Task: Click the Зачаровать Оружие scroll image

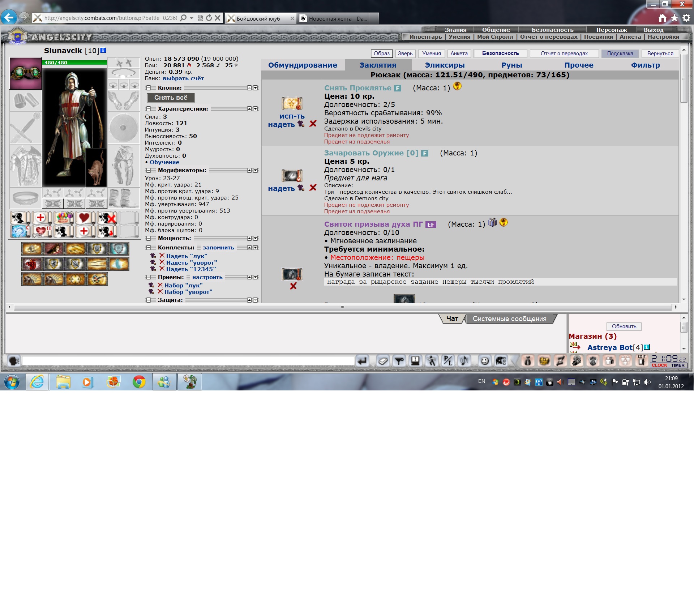Action: [292, 176]
